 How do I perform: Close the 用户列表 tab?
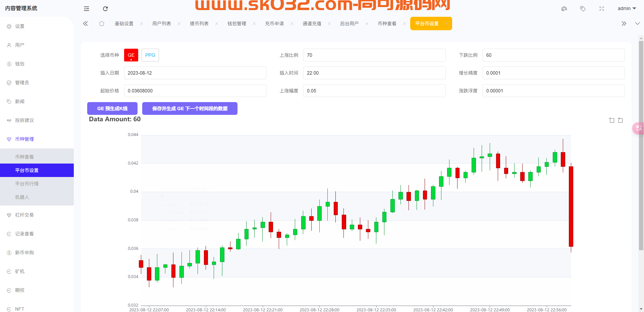(179, 24)
